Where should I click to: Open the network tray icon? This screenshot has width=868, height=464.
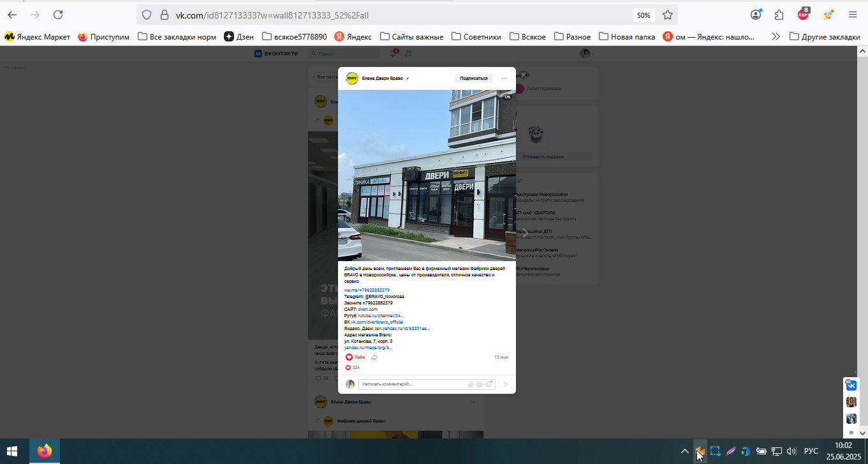pyautogui.click(x=777, y=451)
